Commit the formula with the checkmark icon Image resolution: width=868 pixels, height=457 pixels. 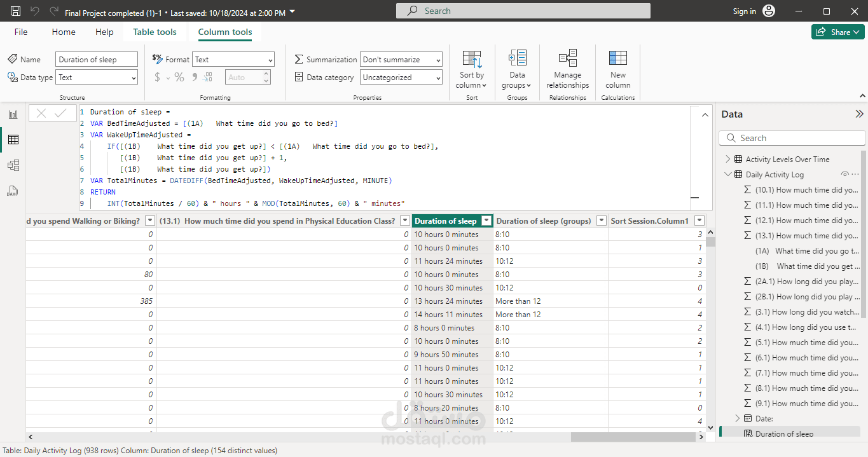[60, 113]
